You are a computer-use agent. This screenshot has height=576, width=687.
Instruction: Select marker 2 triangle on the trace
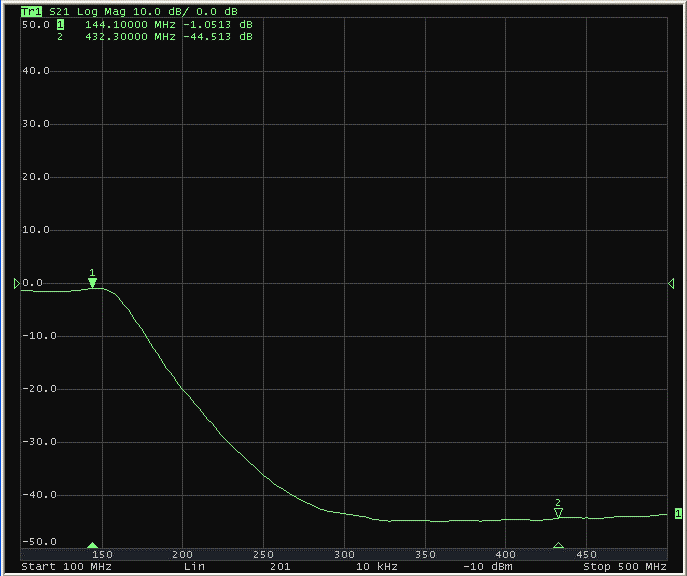(558, 513)
